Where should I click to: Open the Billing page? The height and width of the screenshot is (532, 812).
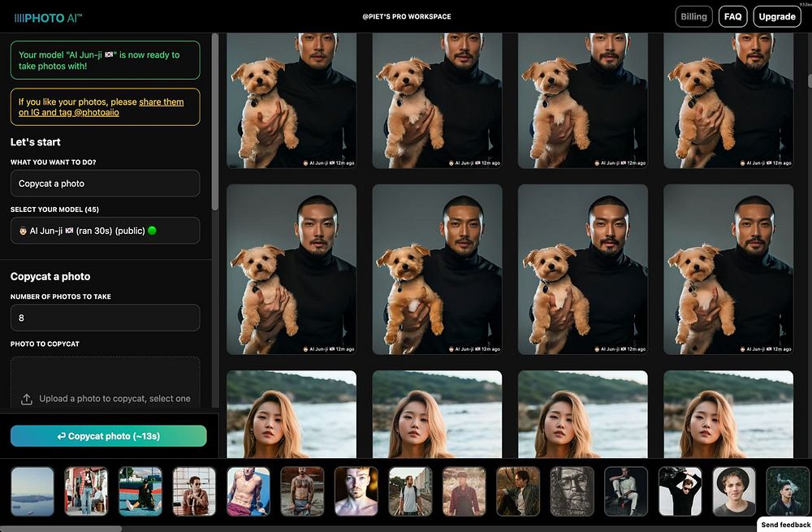pyautogui.click(x=694, y=16)
